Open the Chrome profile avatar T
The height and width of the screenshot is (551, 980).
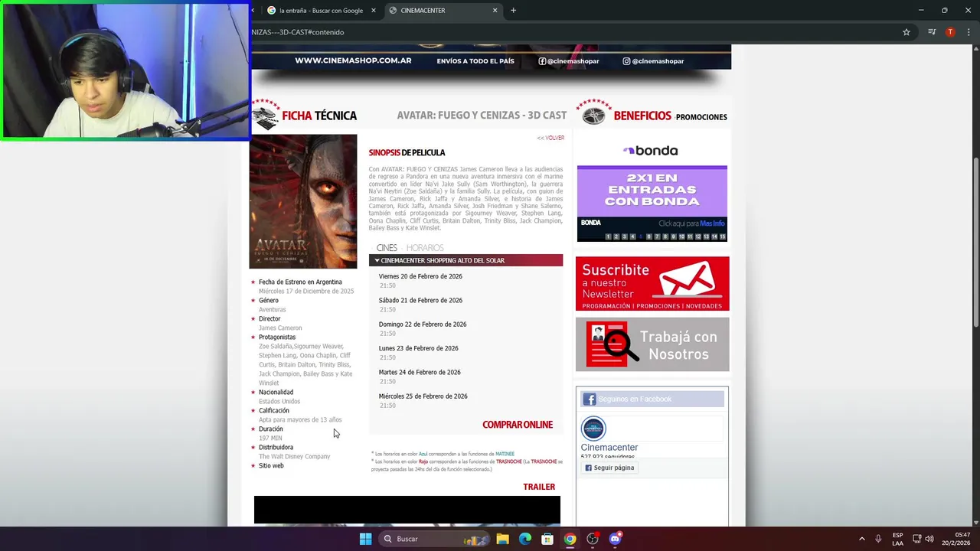click(x=950, y=32)
